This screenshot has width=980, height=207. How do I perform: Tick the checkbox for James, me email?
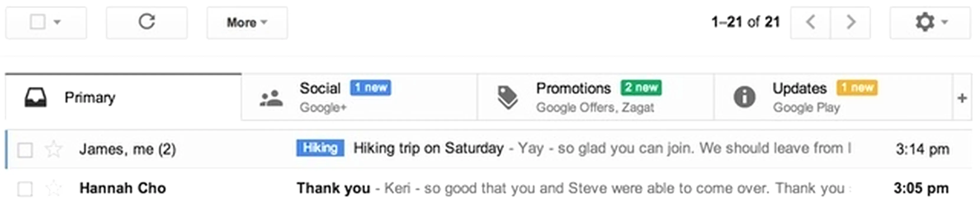[25, 150]
